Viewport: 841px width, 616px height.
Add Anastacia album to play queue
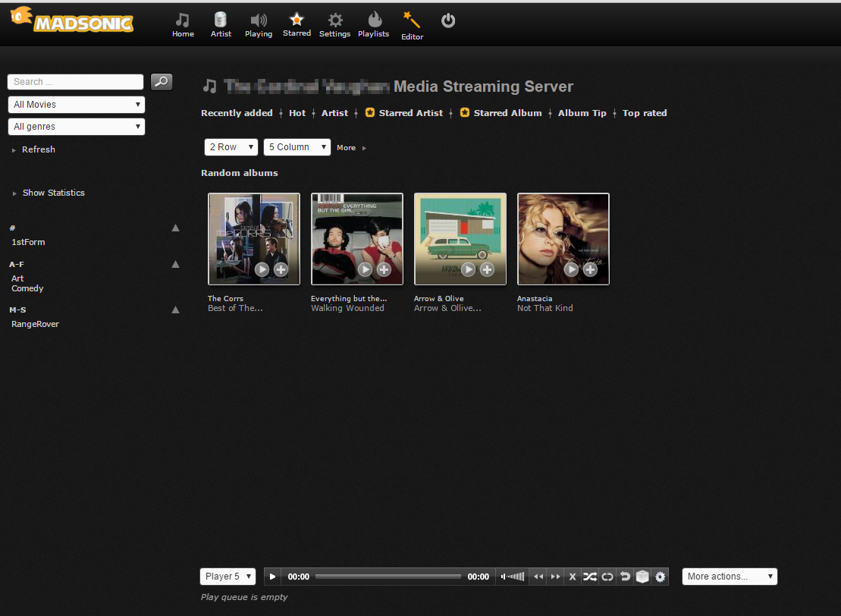[x=590, y=269]
